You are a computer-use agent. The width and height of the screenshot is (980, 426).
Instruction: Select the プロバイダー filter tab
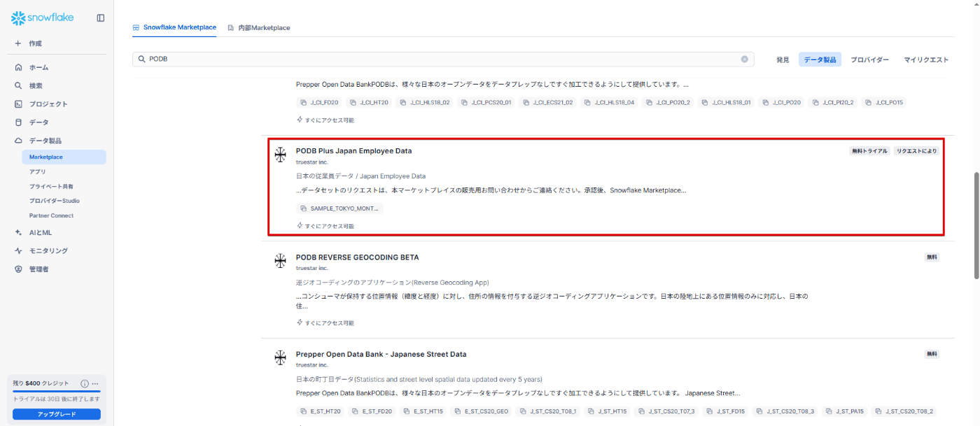[x=869, y=60]
